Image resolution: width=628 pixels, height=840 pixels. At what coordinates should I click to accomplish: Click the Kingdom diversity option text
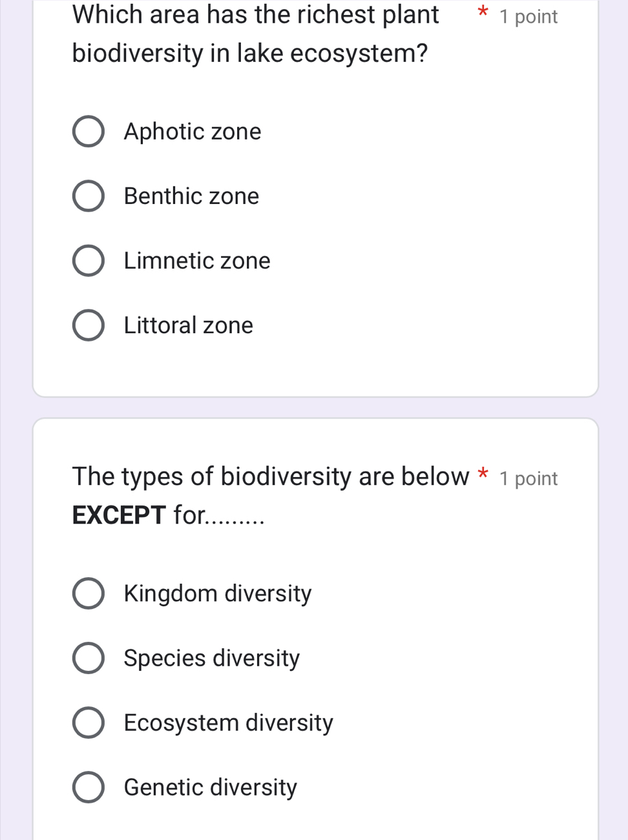(x=217, y=593)
